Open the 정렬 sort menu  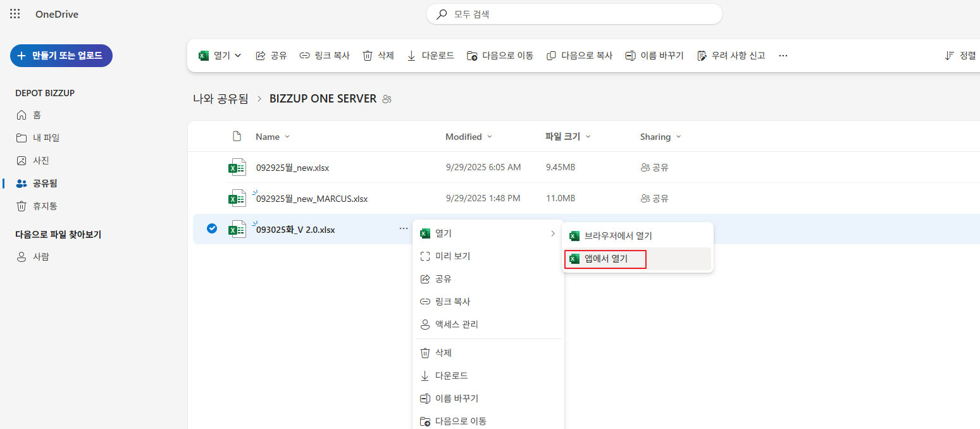tap(960, 56)
